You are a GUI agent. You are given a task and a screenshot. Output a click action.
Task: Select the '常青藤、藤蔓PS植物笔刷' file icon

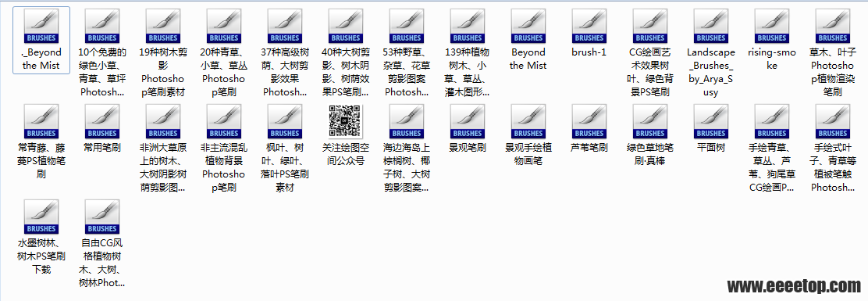point(41,122)
